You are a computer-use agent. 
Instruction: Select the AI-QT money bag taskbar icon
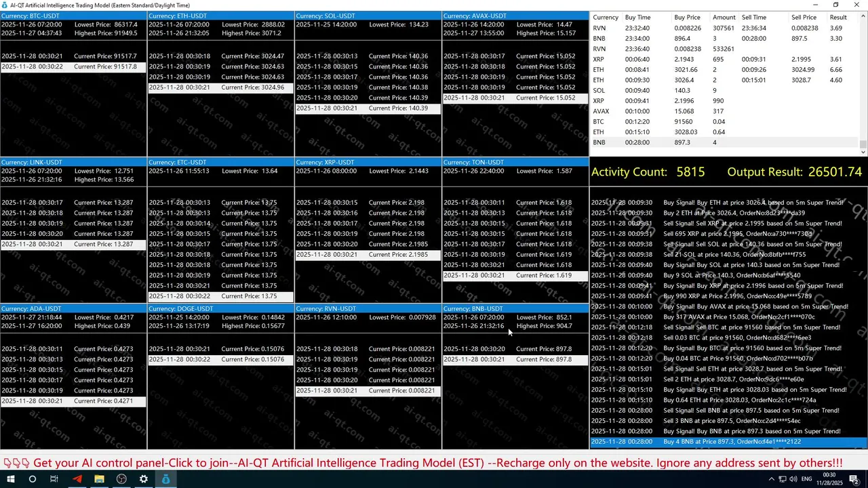point(166,479)
